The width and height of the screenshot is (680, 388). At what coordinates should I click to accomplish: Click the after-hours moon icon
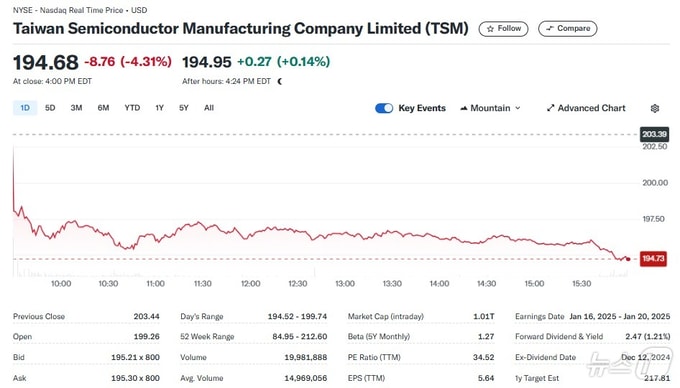click(x=280, y=82)
